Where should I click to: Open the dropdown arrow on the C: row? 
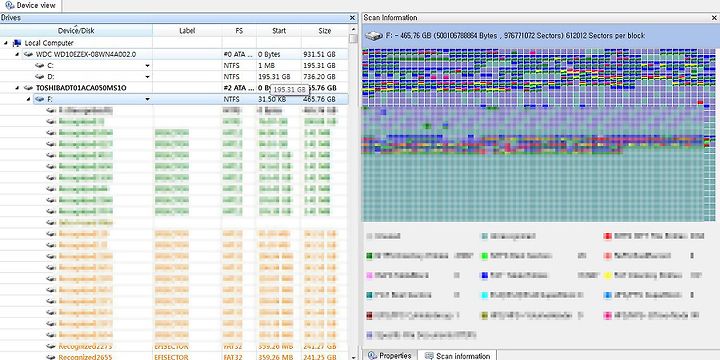pyautogui.click(x=147, y=66)
